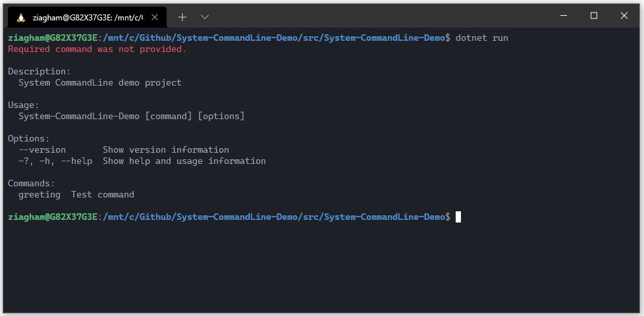The width and height of the screenshot is (644, 316).
Task: Click the white cursor block at the prompt
Action: click(458, 217)
